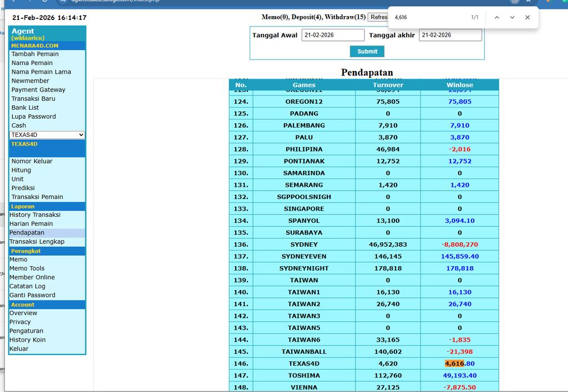568x392 pixels.
Task: Click PHILIPINA winlose -2,016
Action: pyautogui.click(x=460, y=149)
